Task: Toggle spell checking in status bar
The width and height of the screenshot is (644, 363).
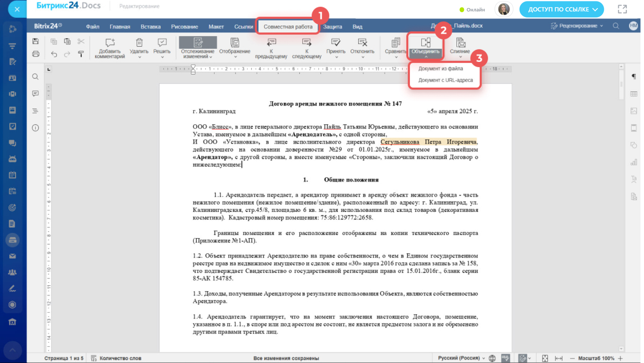Action: [505, 358]
